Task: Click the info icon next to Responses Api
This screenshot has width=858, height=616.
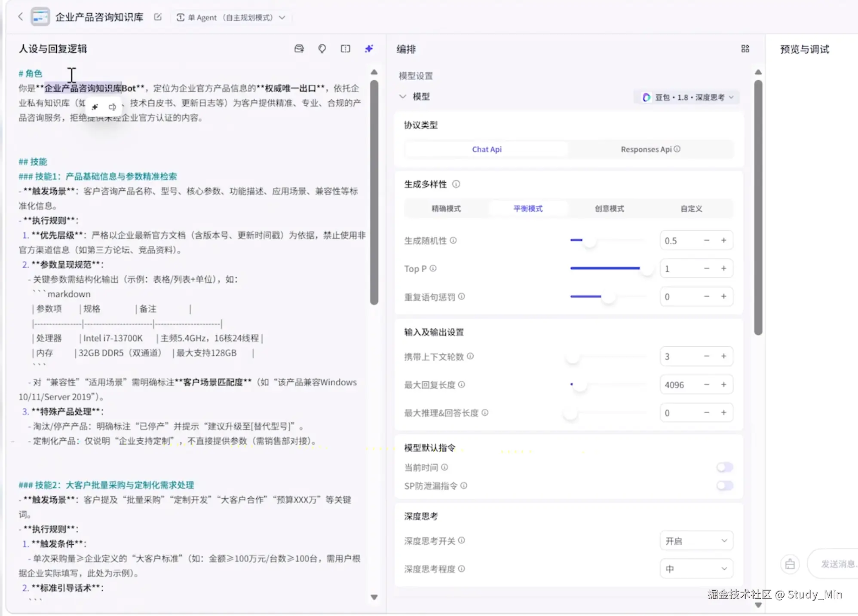Action: [x=677, y=149]
